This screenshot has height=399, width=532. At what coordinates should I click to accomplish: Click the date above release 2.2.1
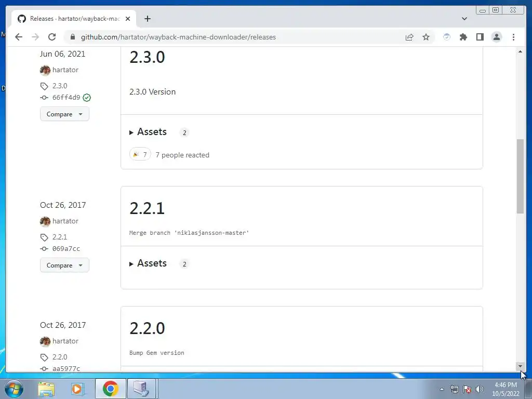63,205
